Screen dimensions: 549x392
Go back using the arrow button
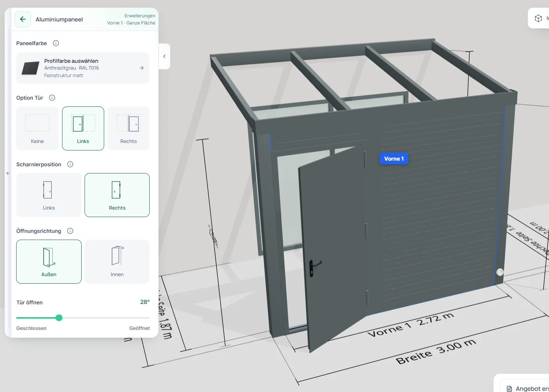click(23, 19)
